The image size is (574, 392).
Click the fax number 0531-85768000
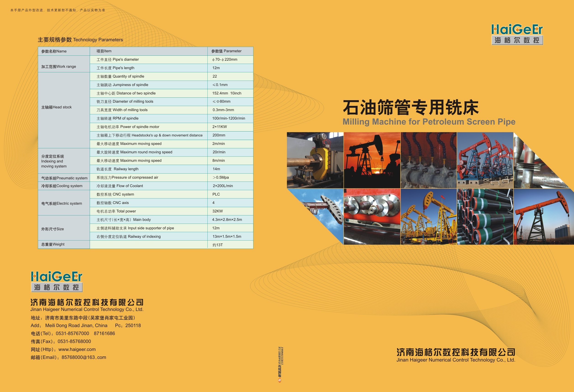74,341
